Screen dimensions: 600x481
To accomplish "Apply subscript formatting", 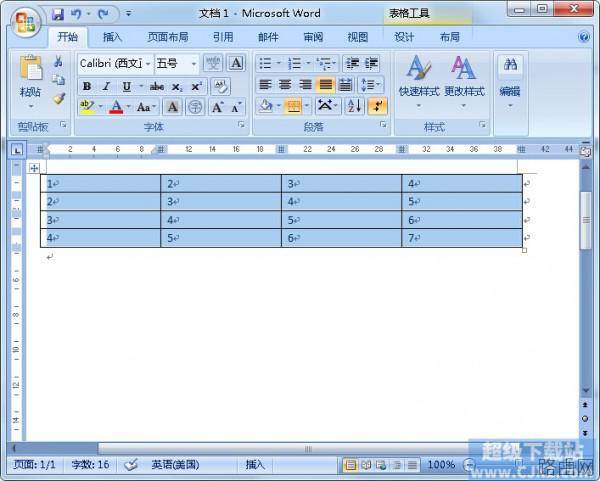I will pyautogui.click(x=177, y=87).
